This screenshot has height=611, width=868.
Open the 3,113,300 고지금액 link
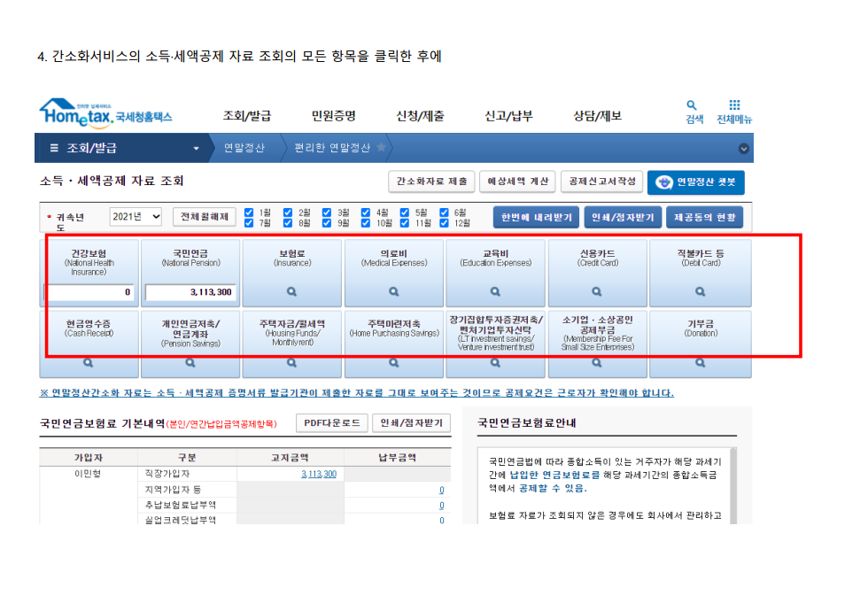[319, 475]
